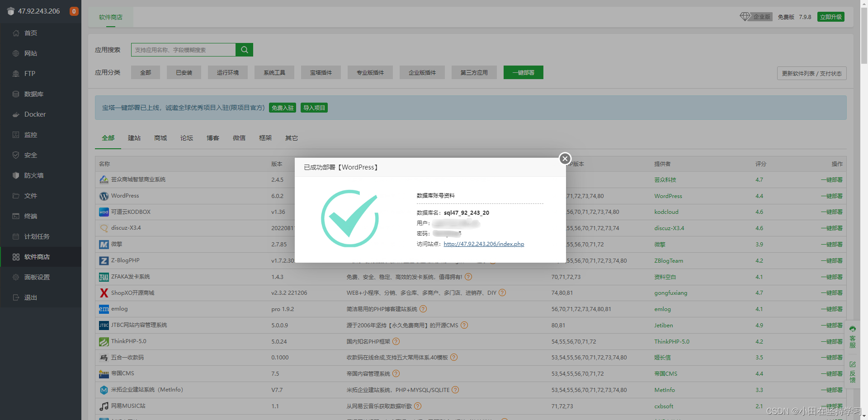Click the 芸众科技 provider link
This screenshot has height=420, width=868.
(665, 180)
